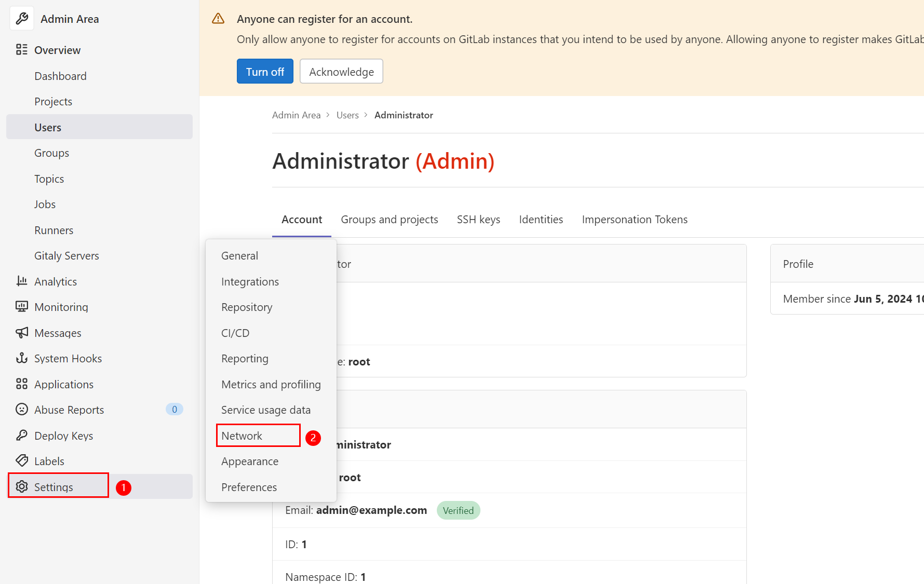The image size is (924, 584).
Task: Click the Monitoring screen icon
Action: [x=21, y=306]
